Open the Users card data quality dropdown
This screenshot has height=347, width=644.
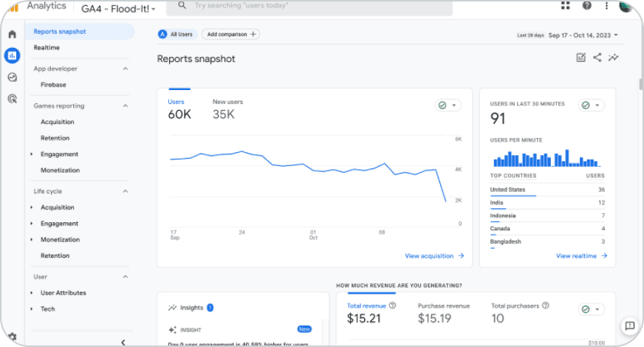(448, 106)
